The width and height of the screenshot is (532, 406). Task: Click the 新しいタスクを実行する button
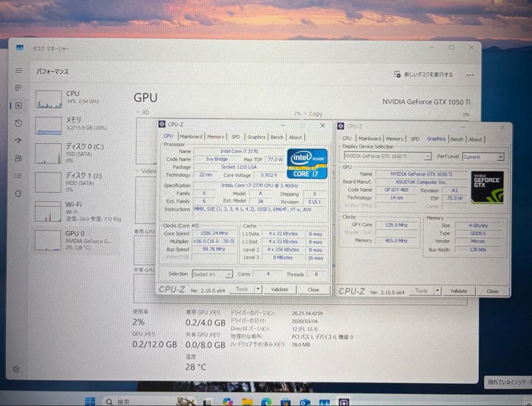427,74
